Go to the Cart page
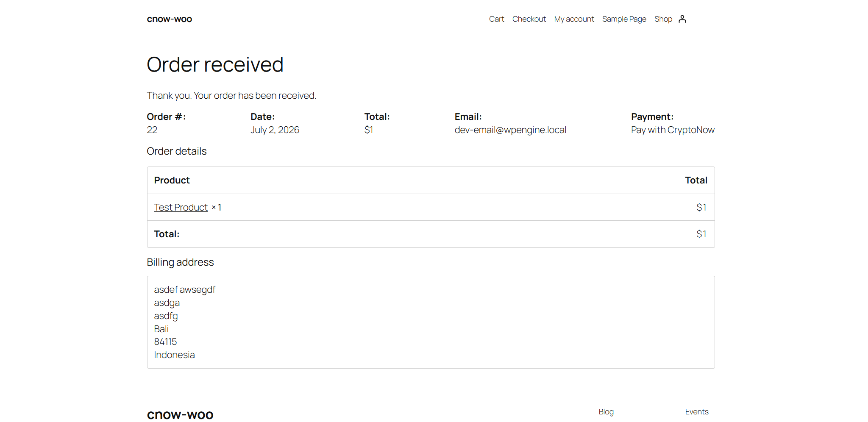This screenshot has height=422, width=868. point(496,19)
